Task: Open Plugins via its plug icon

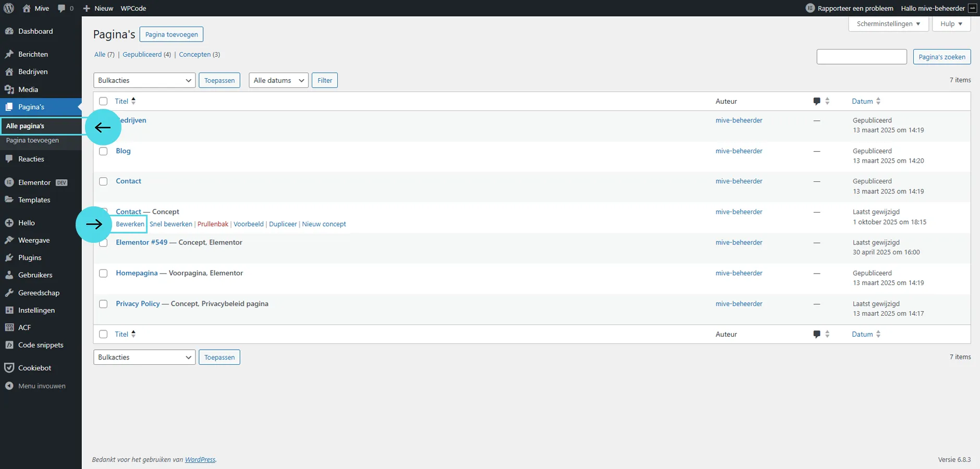Action: [9, 257]
